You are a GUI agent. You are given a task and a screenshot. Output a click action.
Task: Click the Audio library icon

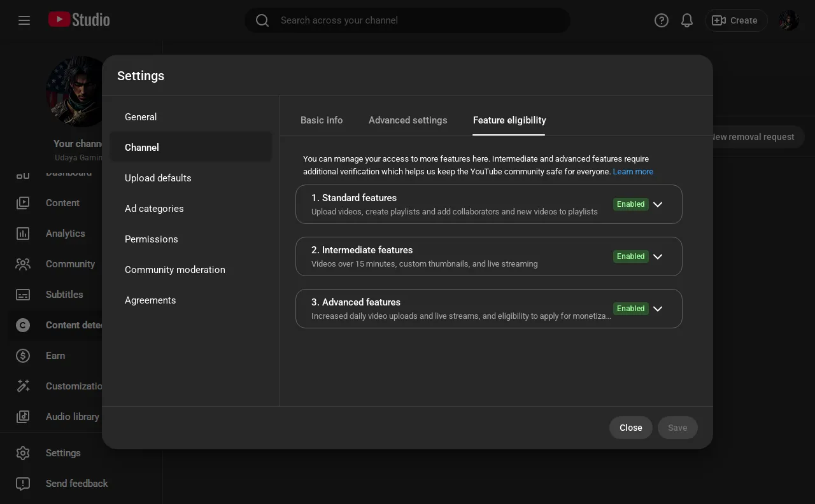(x=23, y=417)
